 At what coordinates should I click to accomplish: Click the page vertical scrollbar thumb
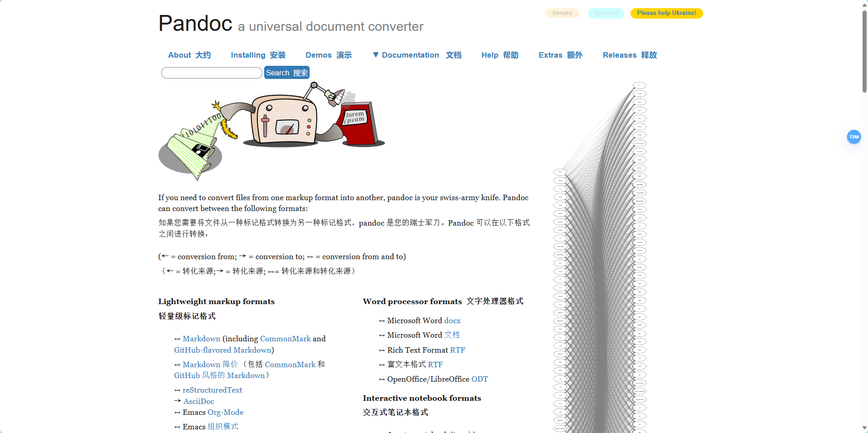(x=864, y=51)
